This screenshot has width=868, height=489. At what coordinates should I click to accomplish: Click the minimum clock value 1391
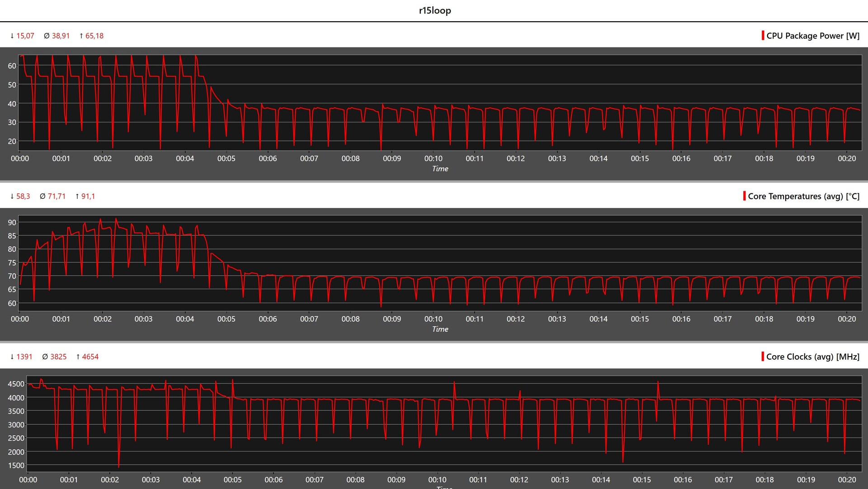click(x=24, y=357)
